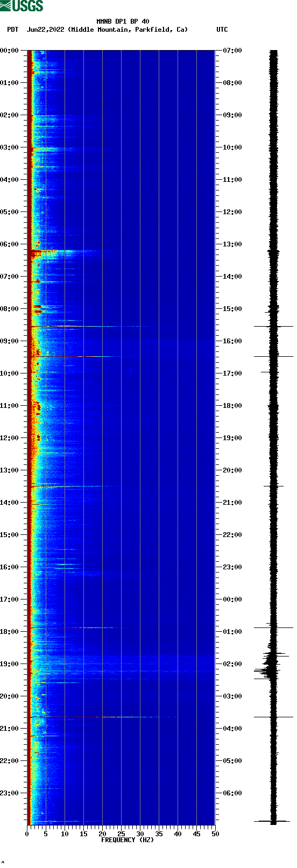Viewport: 297px width, 868px height.
Task: Click the 05:00 UTC time label
Action: [x=232, y=761]
